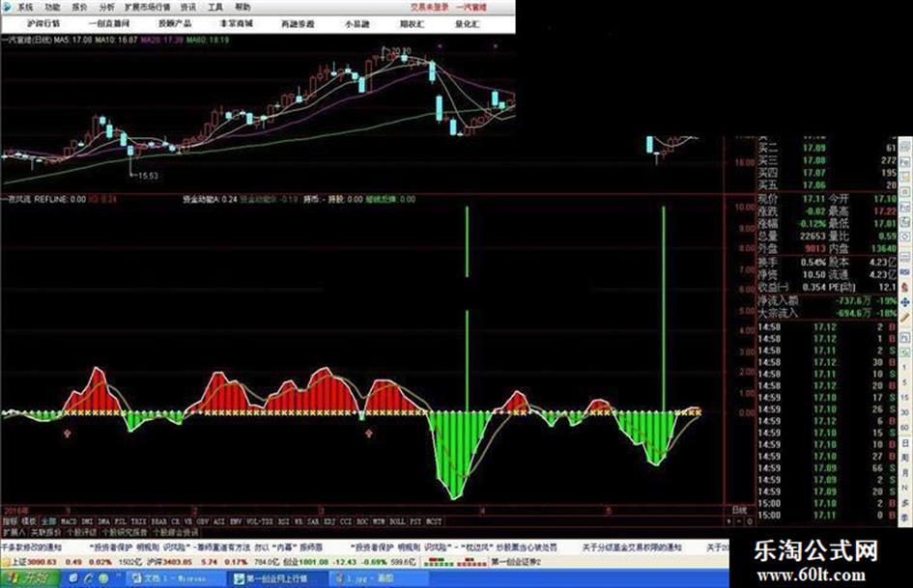
Task: Switch chart to 15-minute period
Action: point(905,398)
